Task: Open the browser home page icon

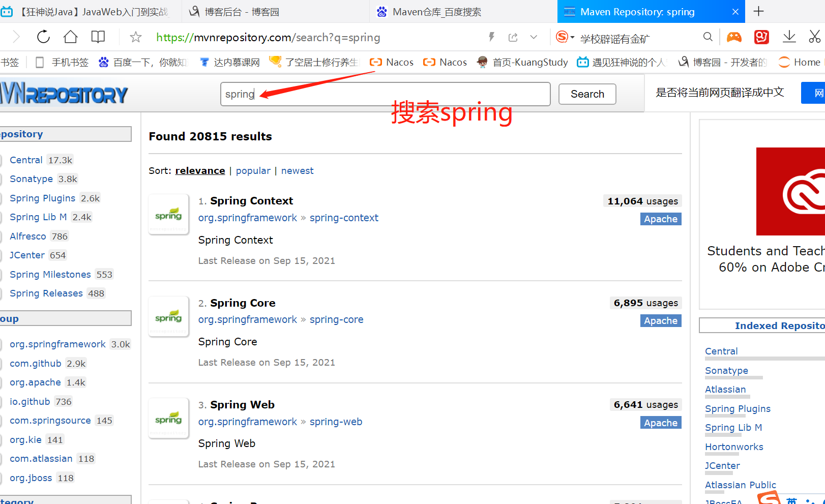Action: coord(71,37)
